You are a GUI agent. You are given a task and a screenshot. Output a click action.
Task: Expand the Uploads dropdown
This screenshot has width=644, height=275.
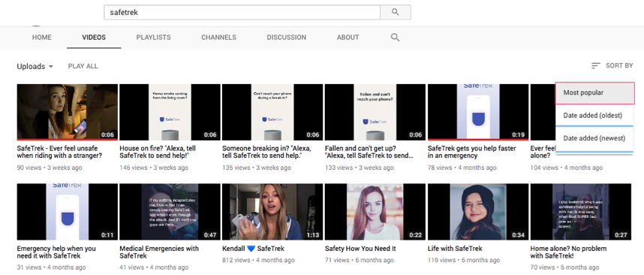coord(35,66)
